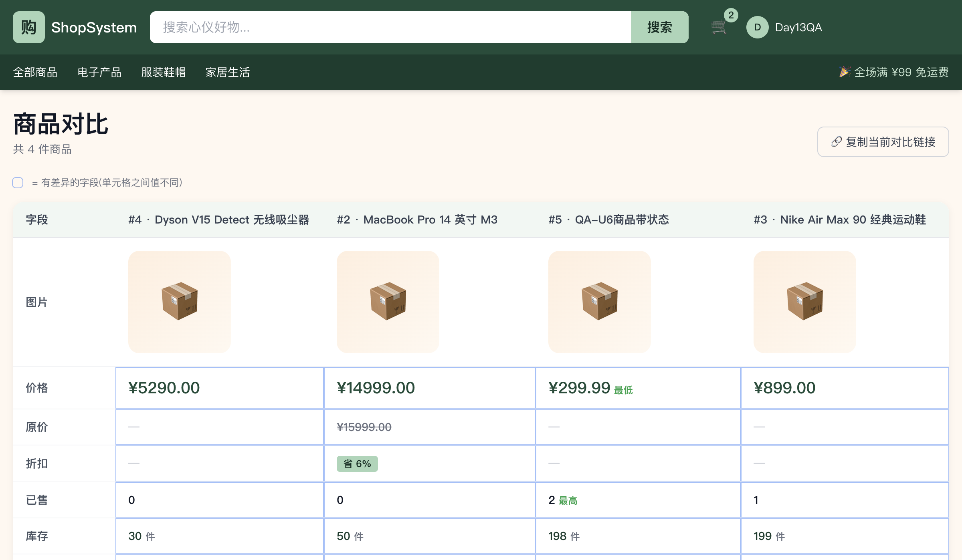Click the ShopSystem logo icon
The height and width of the screenshot is (560, 962).
click(28, 27)
